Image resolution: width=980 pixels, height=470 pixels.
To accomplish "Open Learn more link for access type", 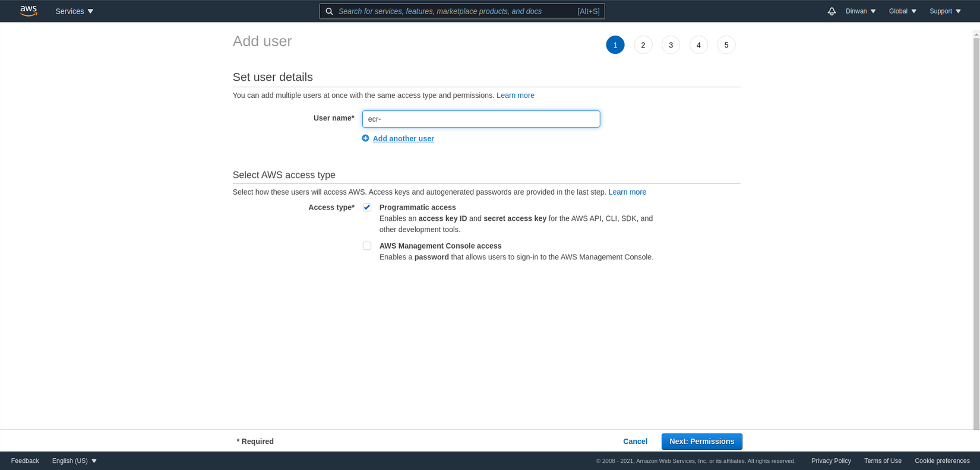I will coord(627,192).
